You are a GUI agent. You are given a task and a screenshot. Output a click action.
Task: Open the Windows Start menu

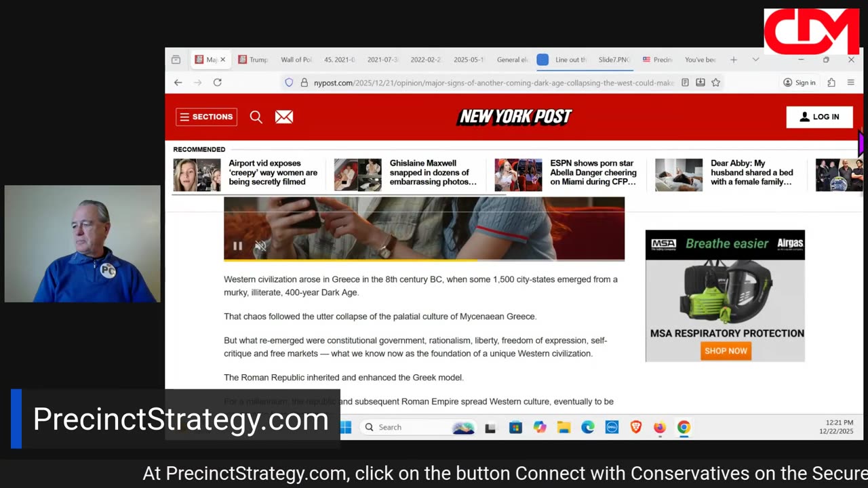[346, 427]
